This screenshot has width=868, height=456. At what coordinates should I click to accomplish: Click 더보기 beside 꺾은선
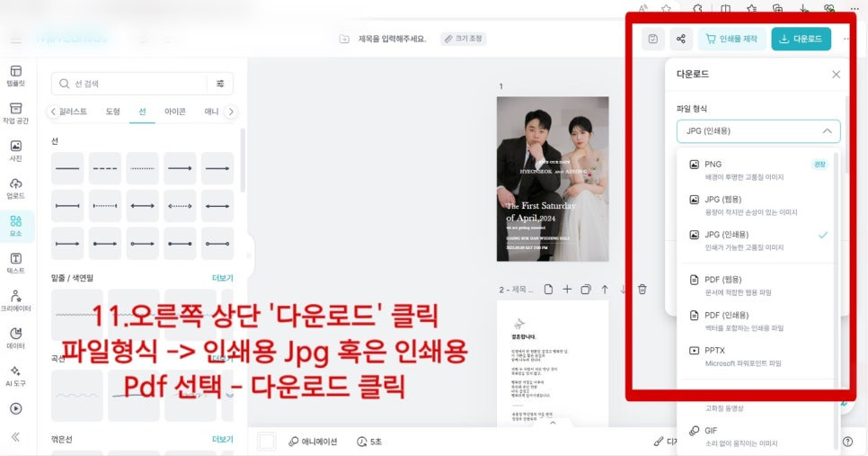(223, 440)
